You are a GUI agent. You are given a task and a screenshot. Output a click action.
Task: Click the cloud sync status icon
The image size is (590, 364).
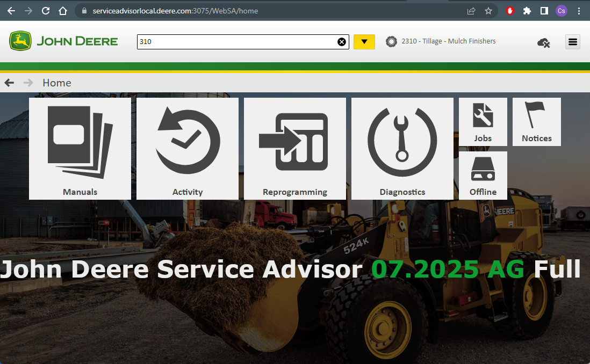coord(543,42)
